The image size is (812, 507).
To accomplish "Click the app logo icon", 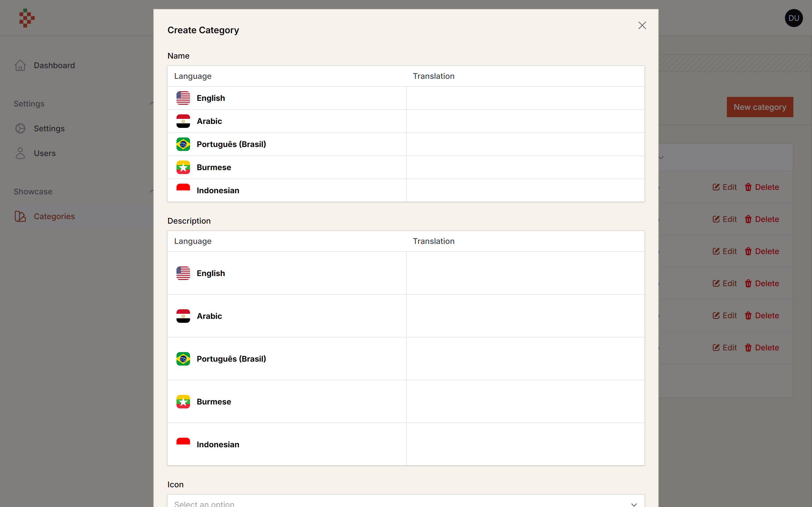I will pyautogui.click(x=27, y=18).
